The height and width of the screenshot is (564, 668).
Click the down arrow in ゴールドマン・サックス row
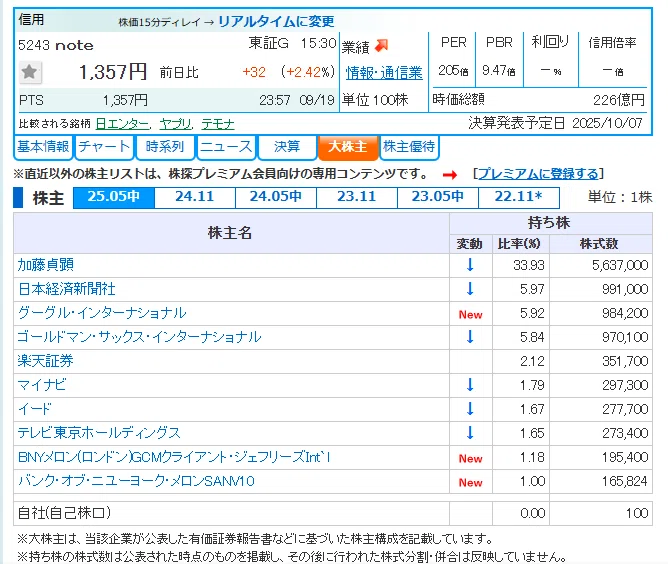470,337
